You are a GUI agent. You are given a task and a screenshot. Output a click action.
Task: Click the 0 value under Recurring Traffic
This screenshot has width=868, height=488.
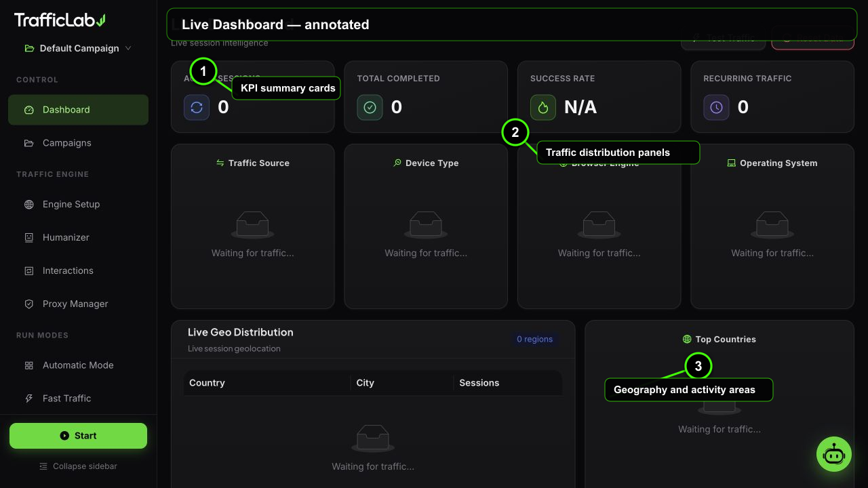[x=743, y=107]
